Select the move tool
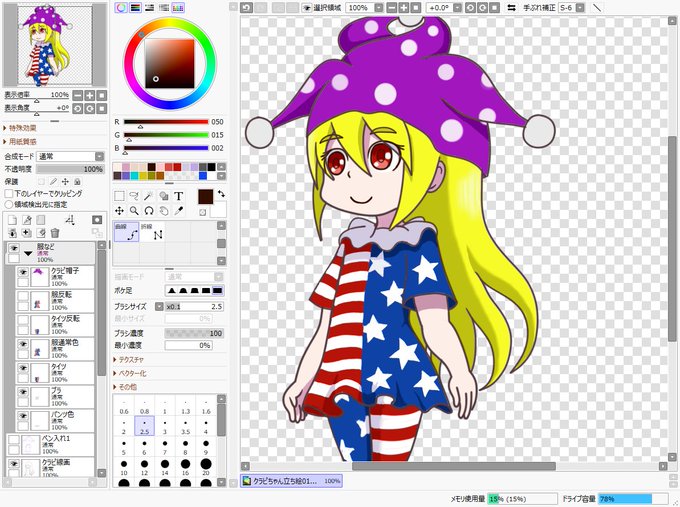The image size is (680, 507). click(119, 211)
